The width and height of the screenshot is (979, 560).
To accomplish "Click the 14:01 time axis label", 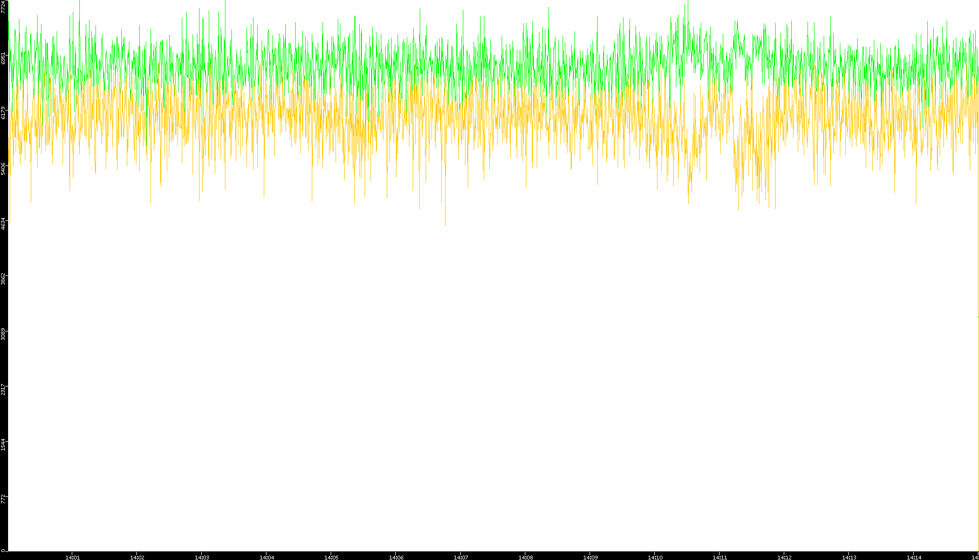I will coord(72,557).
